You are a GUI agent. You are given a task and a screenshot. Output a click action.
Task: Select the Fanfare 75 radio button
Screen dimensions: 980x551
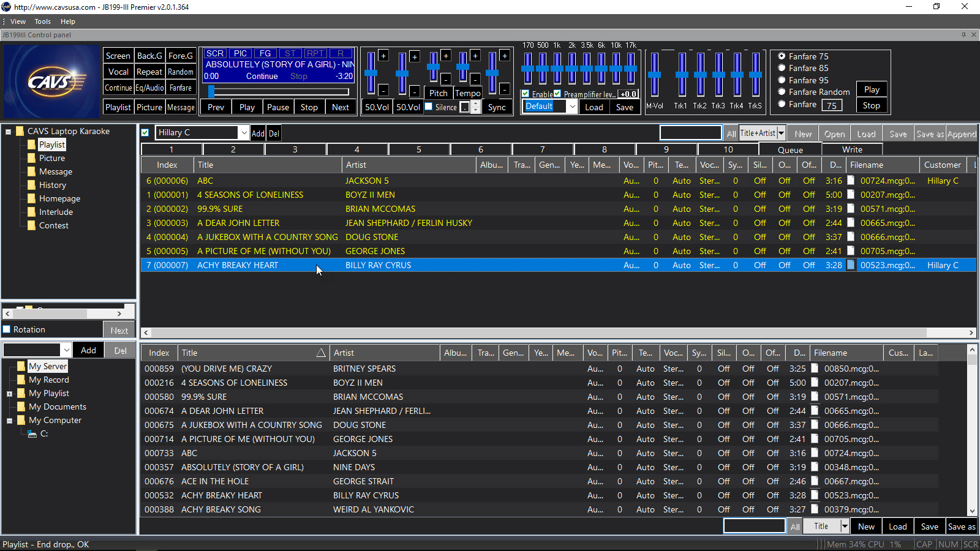782,56
